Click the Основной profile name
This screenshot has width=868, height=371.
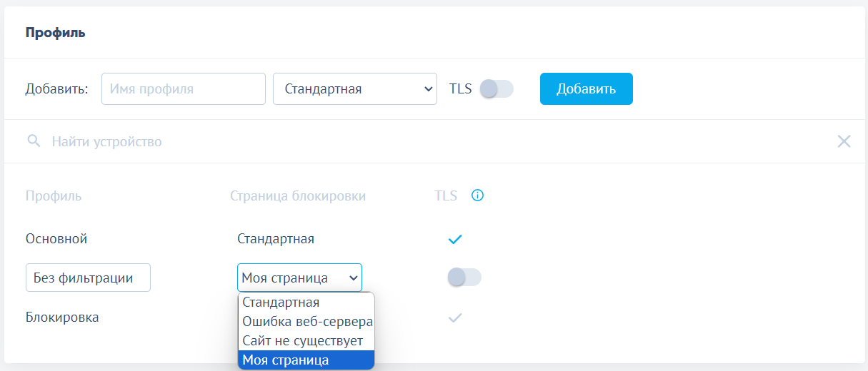tap(56, 239)
